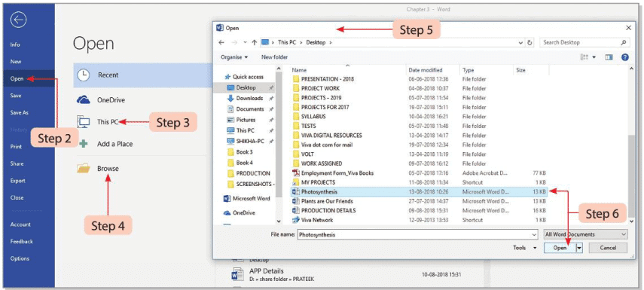The width and height of the screenshot is (644, 290).
Task: Open Word Options in backstage menu
Action: click(x=20, y=258)
